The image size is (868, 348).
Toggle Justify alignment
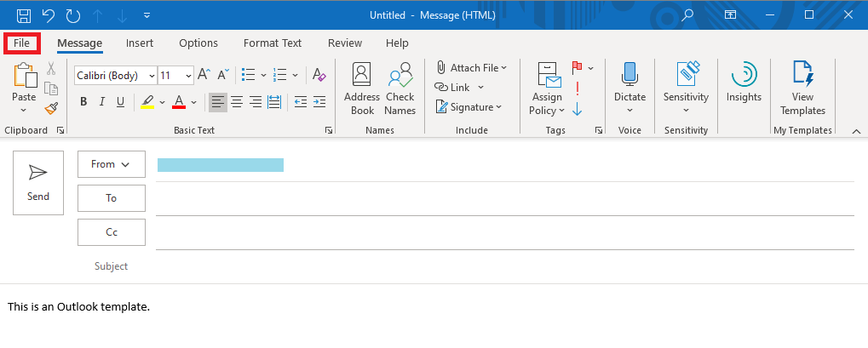[x=274, y=102]
